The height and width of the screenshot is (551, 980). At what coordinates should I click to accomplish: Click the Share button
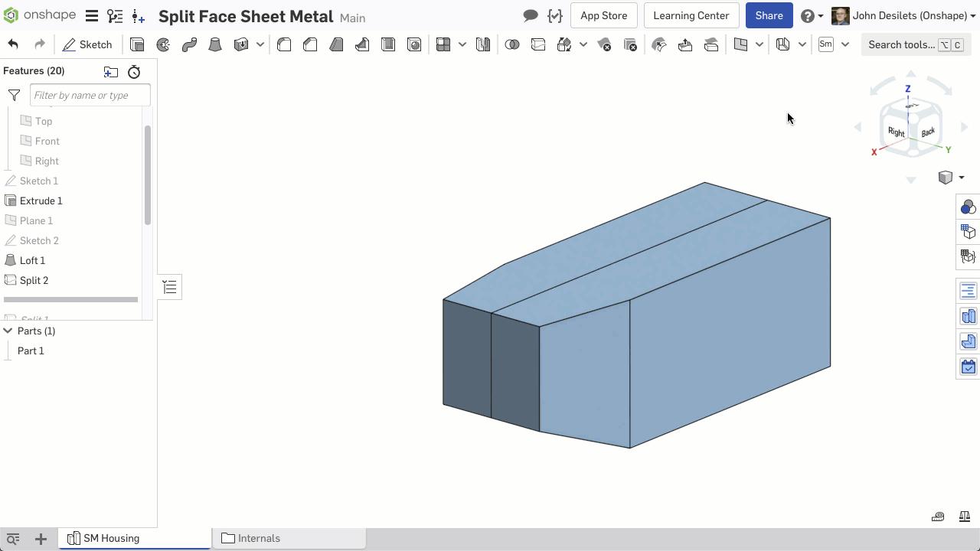(769, 15)
